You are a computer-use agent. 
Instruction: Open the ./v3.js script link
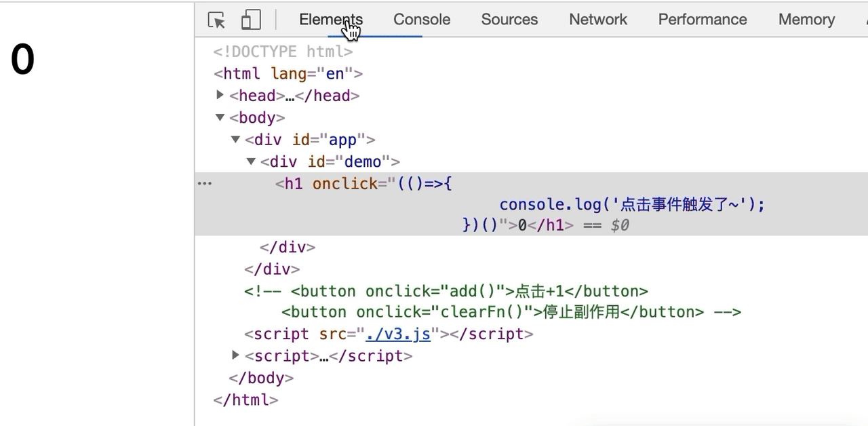click(x=397, y=334)
